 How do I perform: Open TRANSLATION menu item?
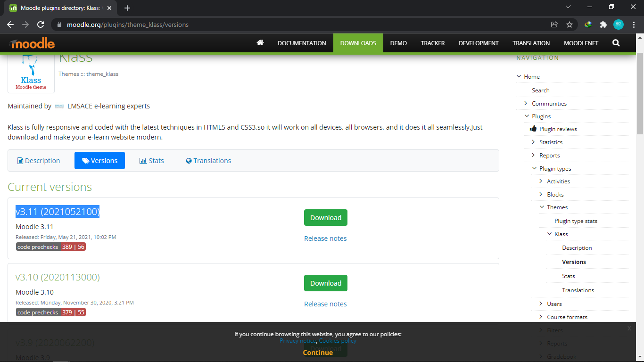[x=531, y=43]
